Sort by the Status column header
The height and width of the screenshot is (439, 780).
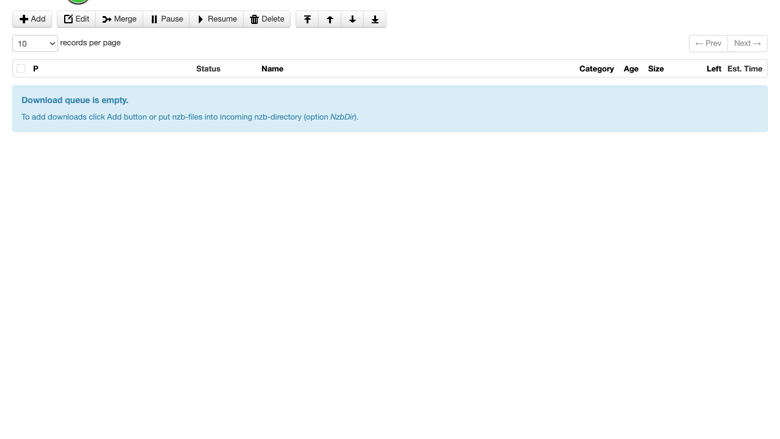[x=208, y=69]
